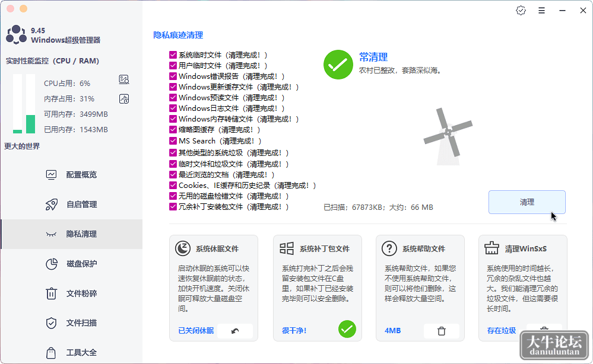Click the 更大的世界 label
The image size is (593, 364).
tap(22, 146)
